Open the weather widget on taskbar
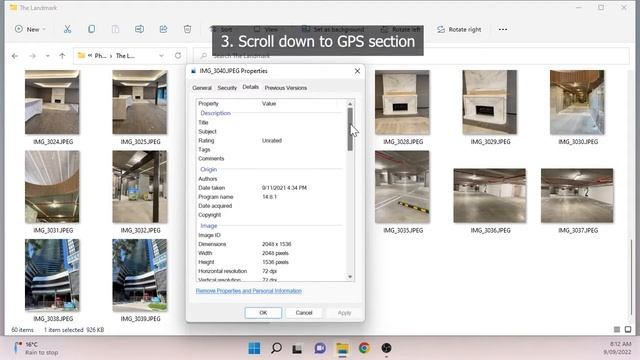640x360 pixels. click(36, 348)
